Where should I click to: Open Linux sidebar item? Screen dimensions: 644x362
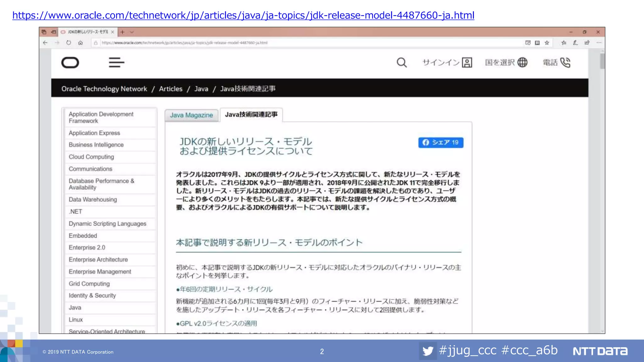point(110,320)
